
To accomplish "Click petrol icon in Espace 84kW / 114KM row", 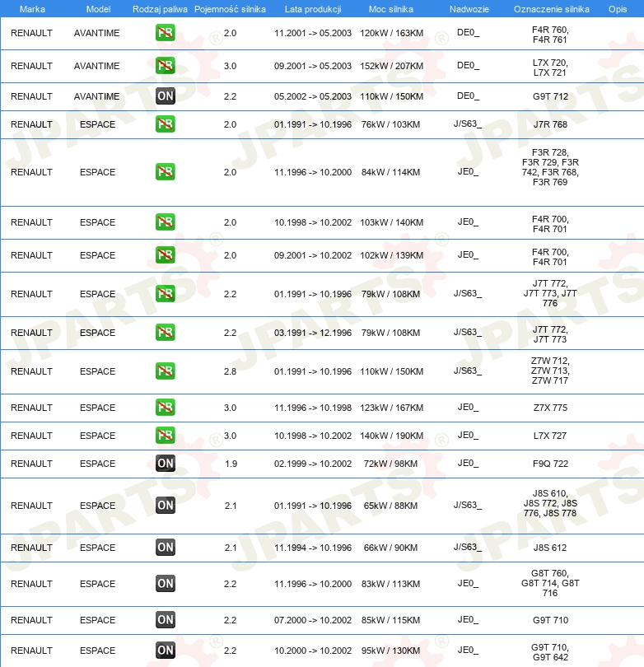I will 165,172.
